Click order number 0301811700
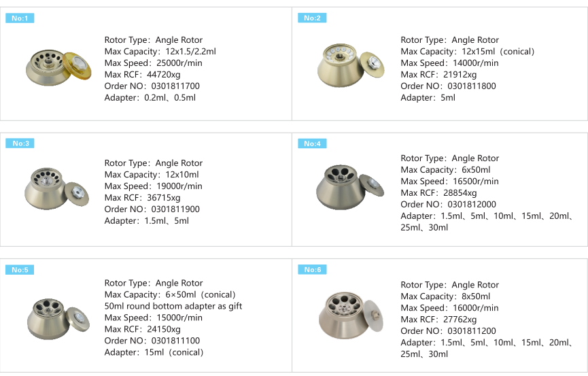 coord(175,86)
